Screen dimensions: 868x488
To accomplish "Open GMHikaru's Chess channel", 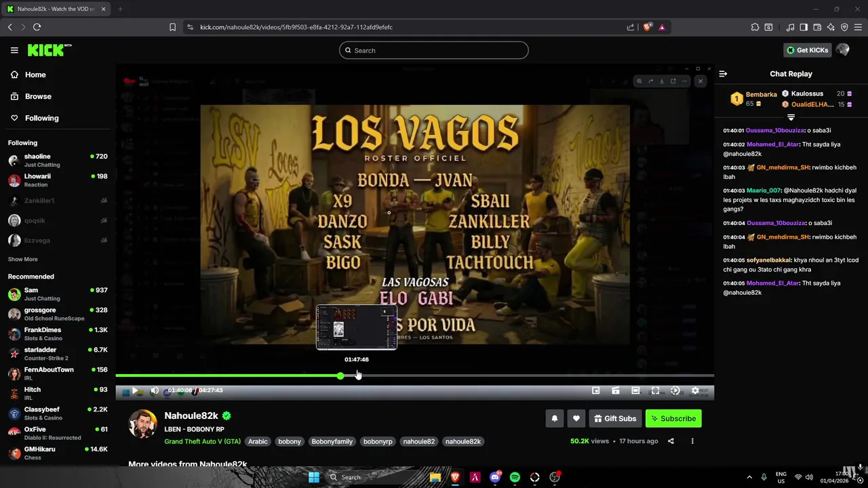I will pos(58,453).
